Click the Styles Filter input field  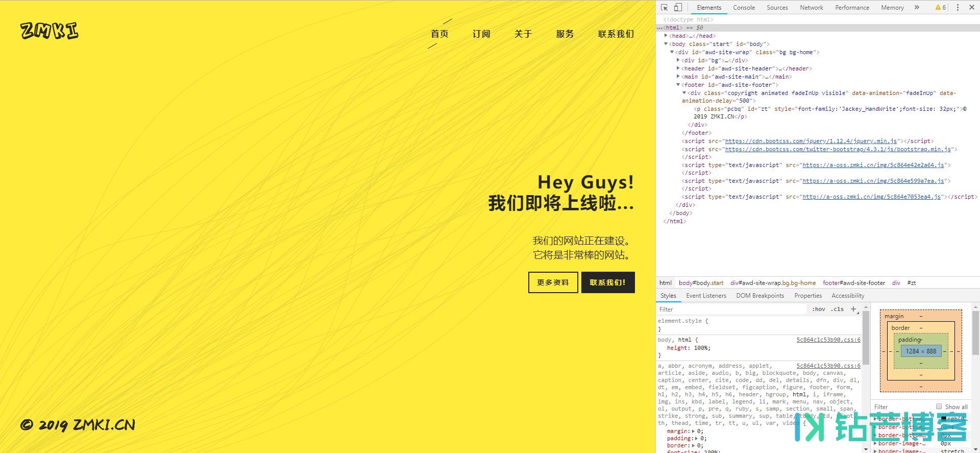point(731,309)
